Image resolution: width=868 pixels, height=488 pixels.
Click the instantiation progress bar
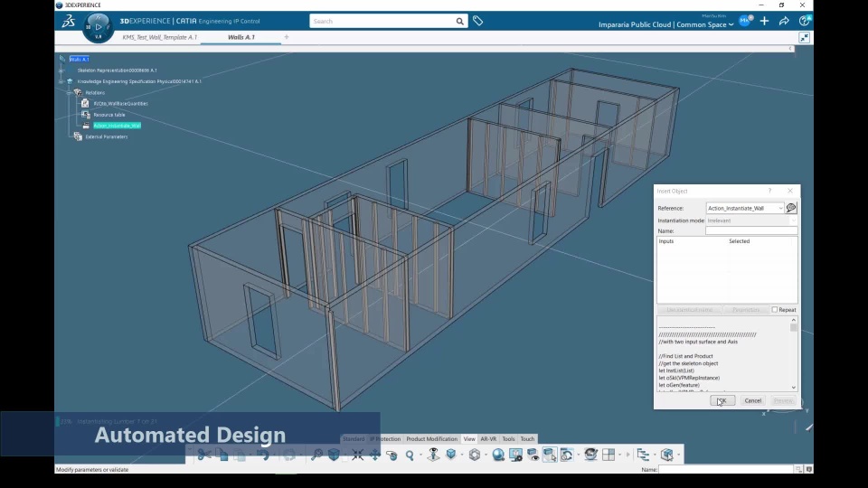pyautogui.click(x=56, y=421)
